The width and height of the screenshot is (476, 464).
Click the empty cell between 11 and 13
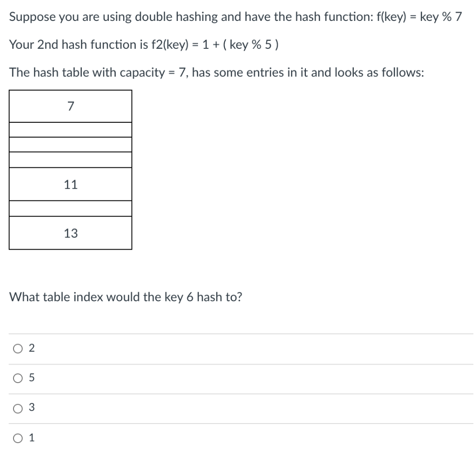(x=71, y=209)
